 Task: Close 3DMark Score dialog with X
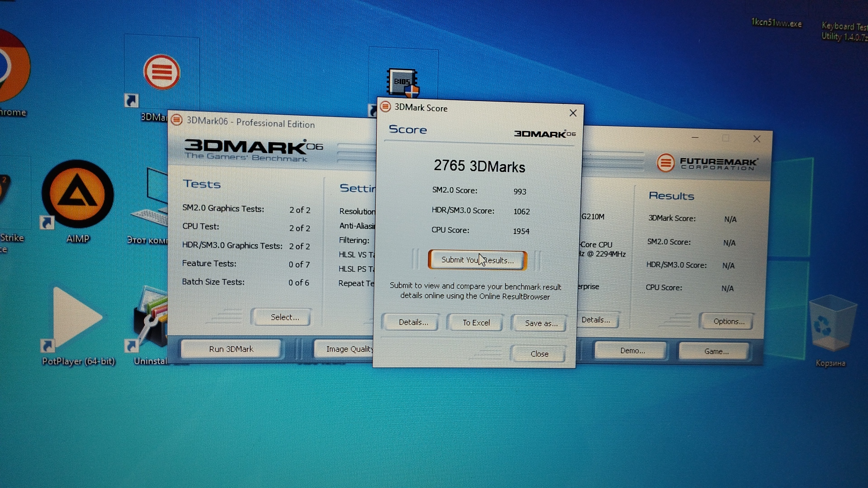click(x=573, y=113)
